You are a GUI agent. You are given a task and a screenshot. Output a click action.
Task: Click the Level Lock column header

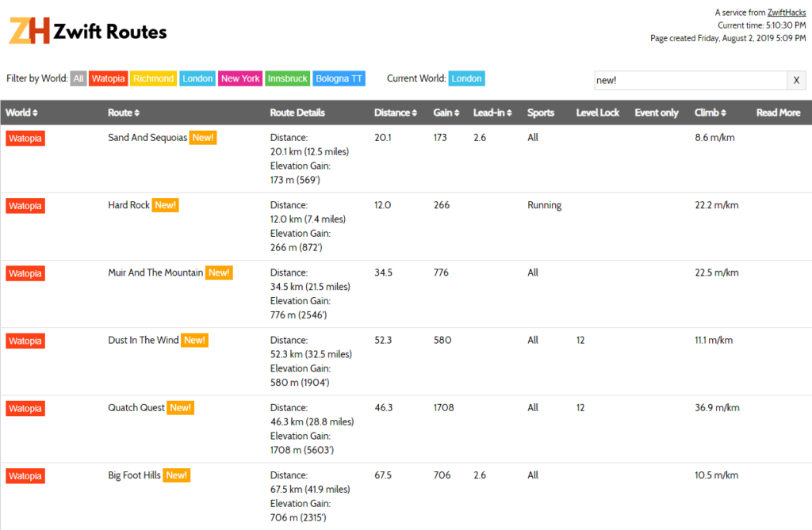coord(598,112)
